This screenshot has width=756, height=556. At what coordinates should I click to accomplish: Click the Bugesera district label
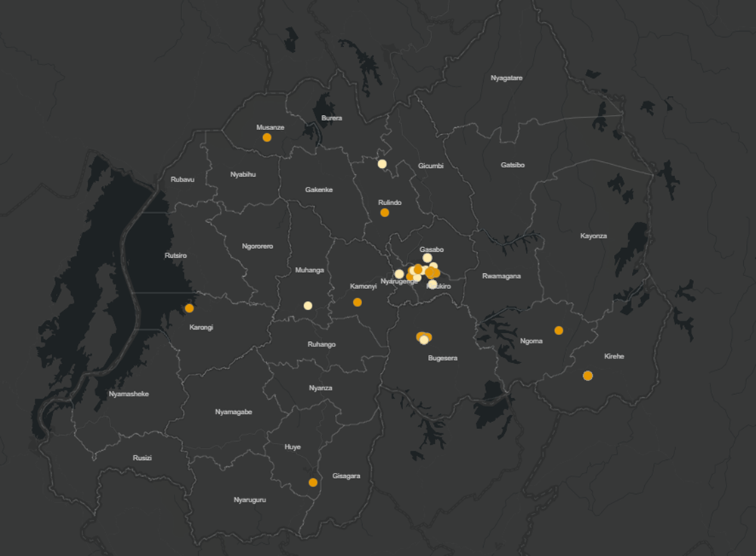pyautogui.click(x=442, y=358)
